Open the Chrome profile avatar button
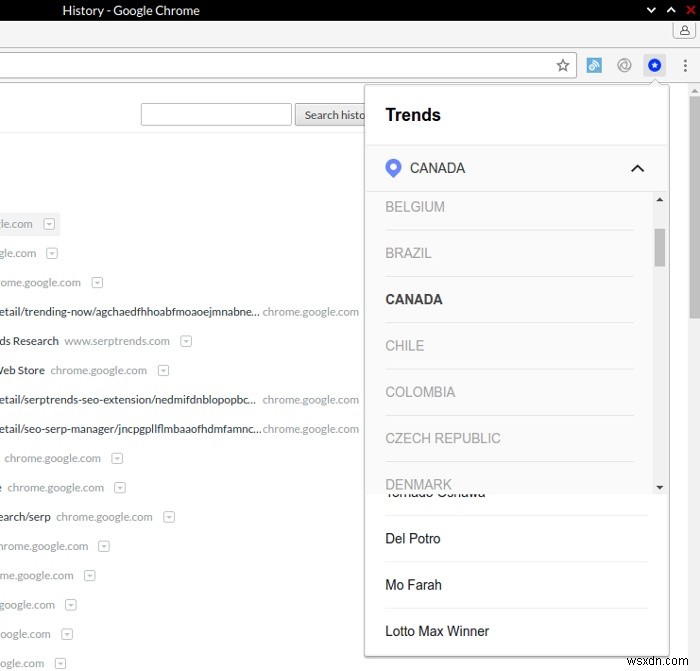Viewport: 700px width, 671px height. click(684, 30)
